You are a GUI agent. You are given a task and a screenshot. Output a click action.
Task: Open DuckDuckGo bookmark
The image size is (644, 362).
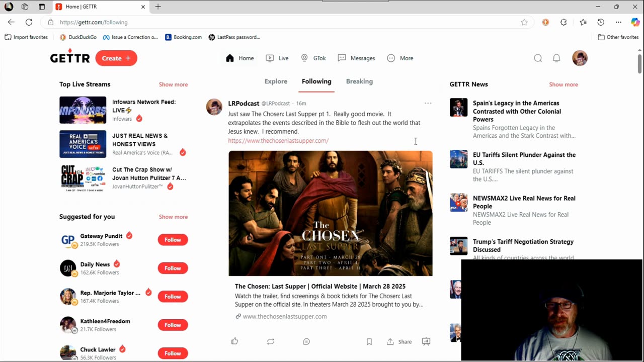click(x=78, y=37)
